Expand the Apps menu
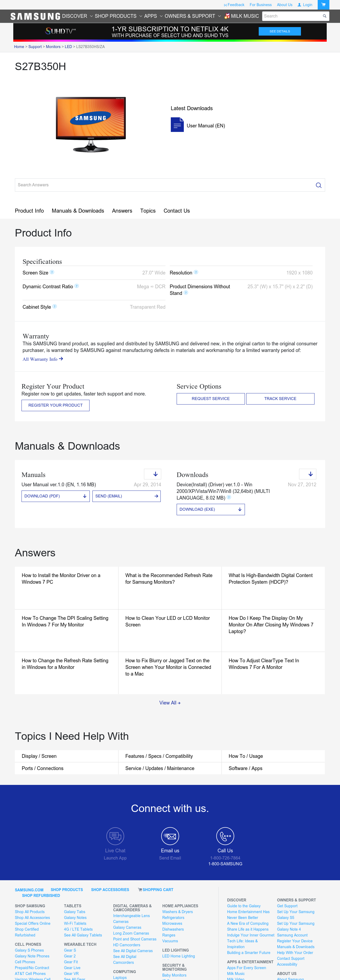 click(x=153, y=16)
